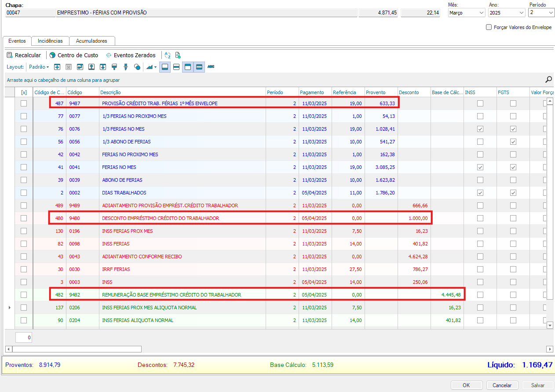The image size is (555, 392).
Task: Click the count field showing 0 below the grid
Action: [24, 337]
